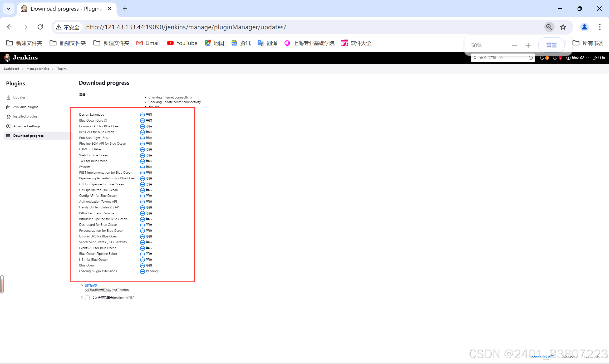Click the Installed plugins sidebar icon

[8, 117]
